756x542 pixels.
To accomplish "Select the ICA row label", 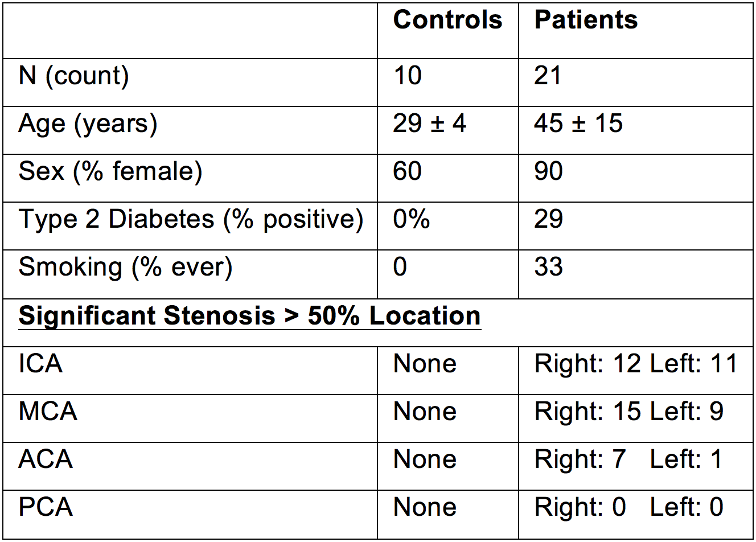I will 40,364.
